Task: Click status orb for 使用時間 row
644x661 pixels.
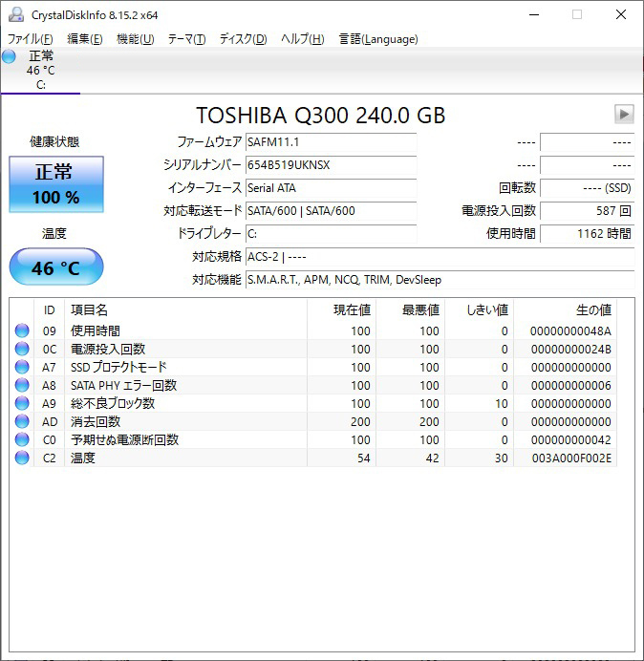Action: pyautogui.click(x=22, y=330)
